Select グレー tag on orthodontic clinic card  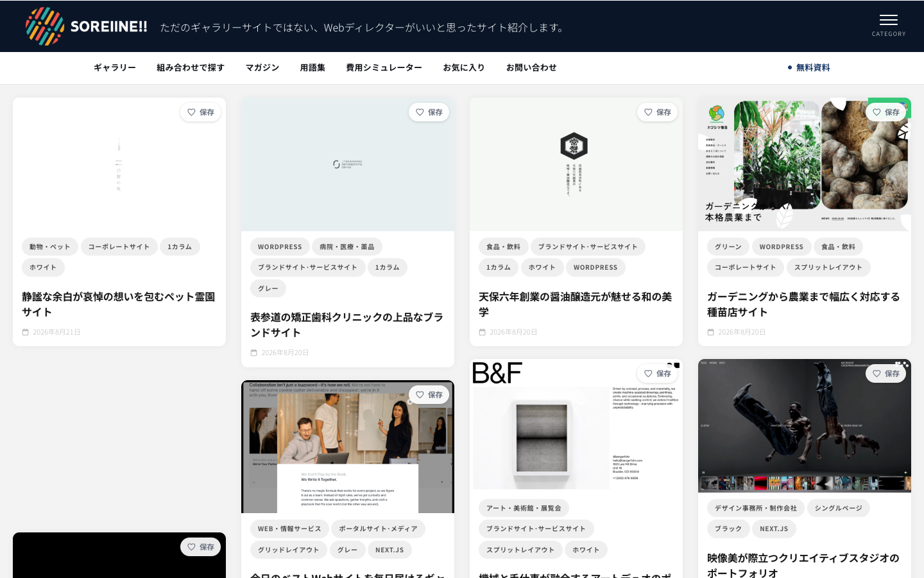click(x=268, y=288)
